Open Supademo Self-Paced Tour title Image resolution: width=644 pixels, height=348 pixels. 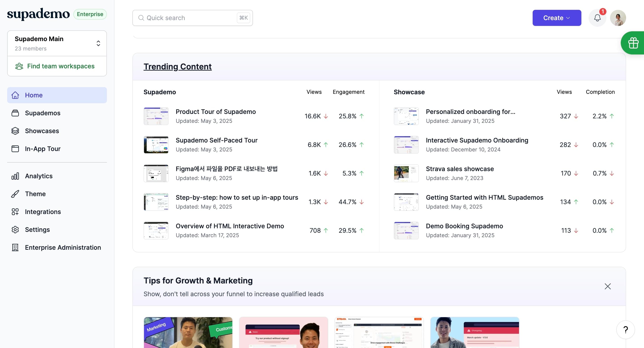click(216, 140)
